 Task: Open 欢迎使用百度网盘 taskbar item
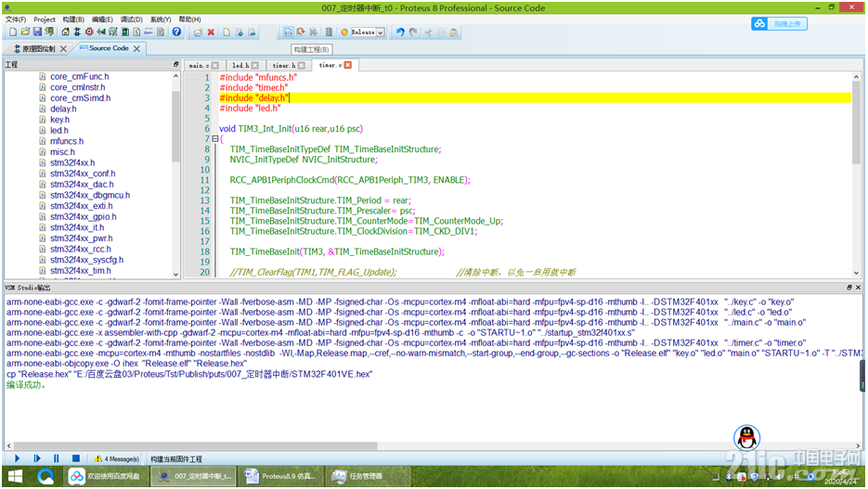[105, 476]
